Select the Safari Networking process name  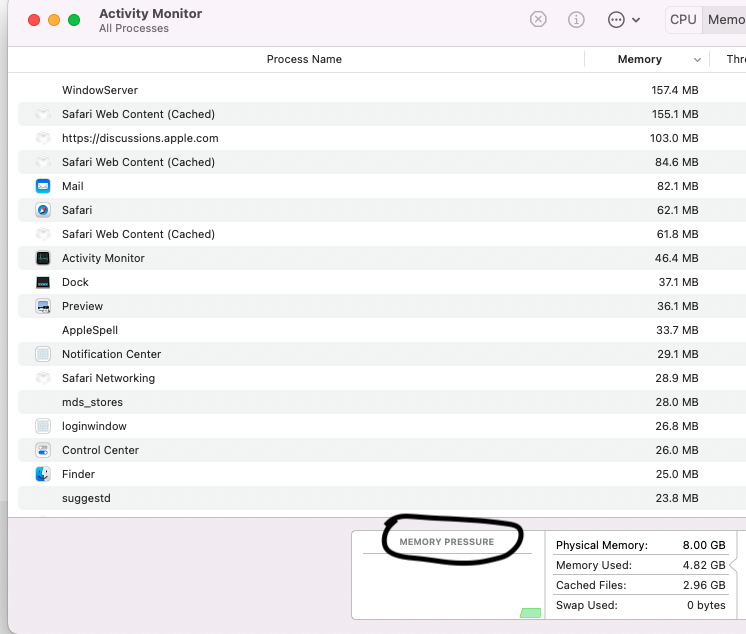coord(108,378)
